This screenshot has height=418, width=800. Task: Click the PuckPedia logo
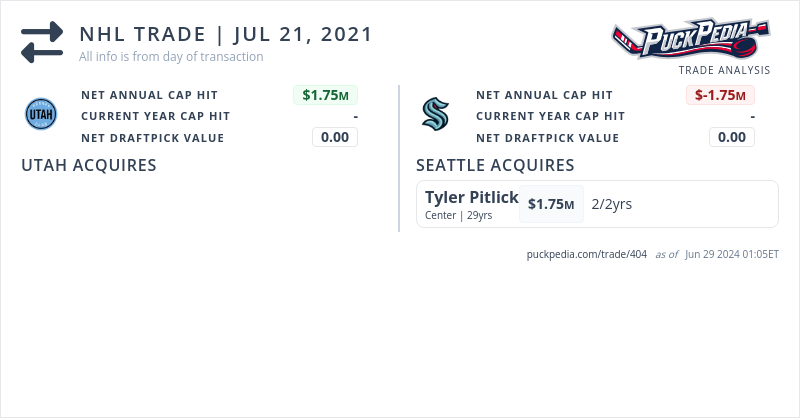click(x=690, y=40)
